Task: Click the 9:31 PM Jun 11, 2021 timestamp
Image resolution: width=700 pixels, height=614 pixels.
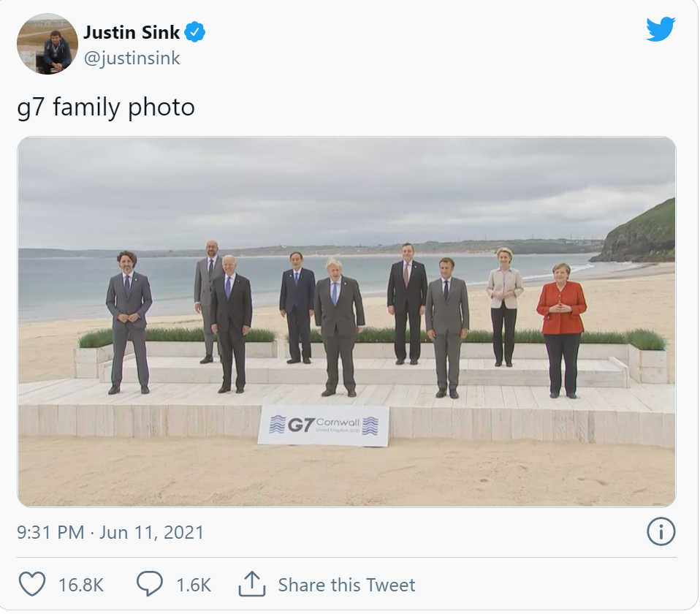Action: (x=110, y=531)
